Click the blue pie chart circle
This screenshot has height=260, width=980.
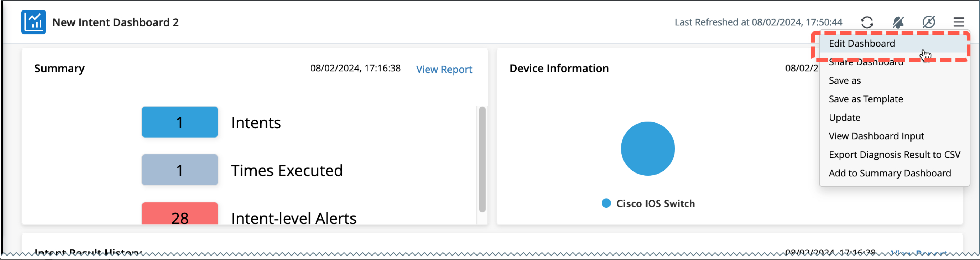click(648, 148)
